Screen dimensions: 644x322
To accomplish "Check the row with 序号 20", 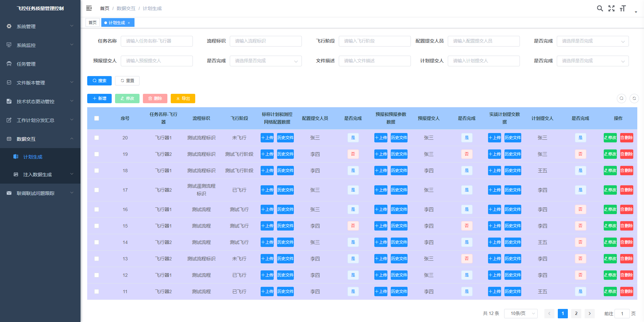I will (x=97, y=138).
